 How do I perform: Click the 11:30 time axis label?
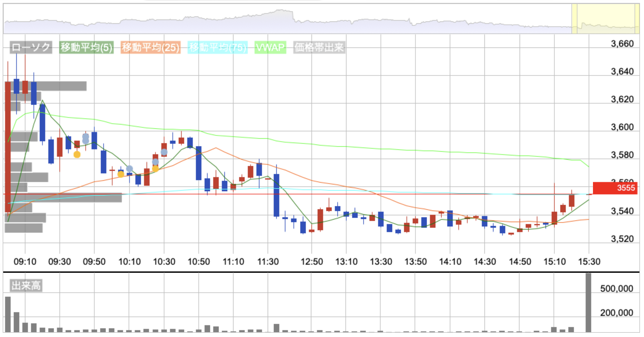pos(268,261)
